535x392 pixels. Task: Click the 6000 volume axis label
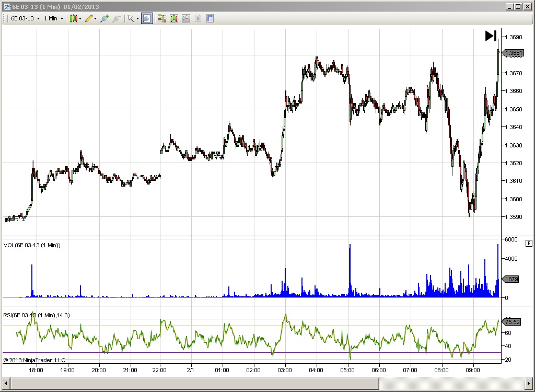[x=511, y=239]
